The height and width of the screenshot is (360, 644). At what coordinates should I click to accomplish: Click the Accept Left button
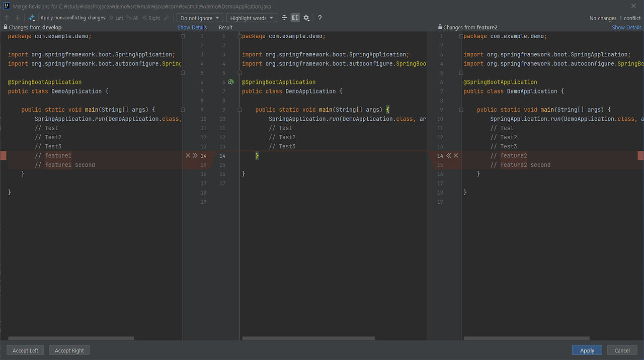point(25,350)
